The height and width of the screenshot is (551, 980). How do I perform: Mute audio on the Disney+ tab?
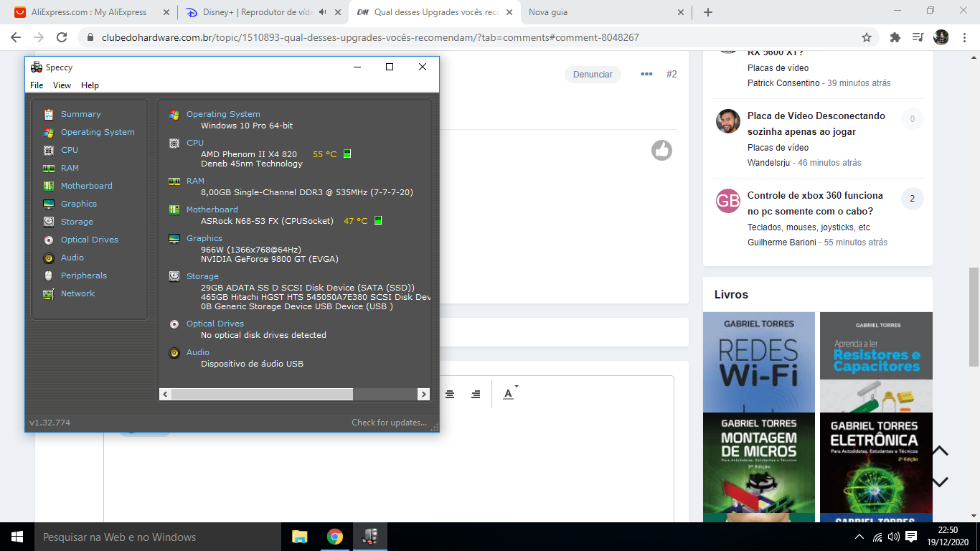(322, 12)
